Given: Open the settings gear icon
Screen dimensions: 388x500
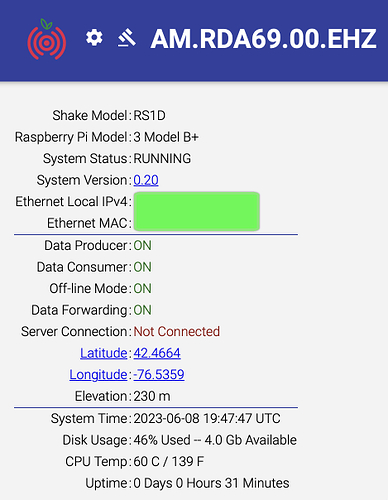Looking at the screenshot, I should [94, 38].
